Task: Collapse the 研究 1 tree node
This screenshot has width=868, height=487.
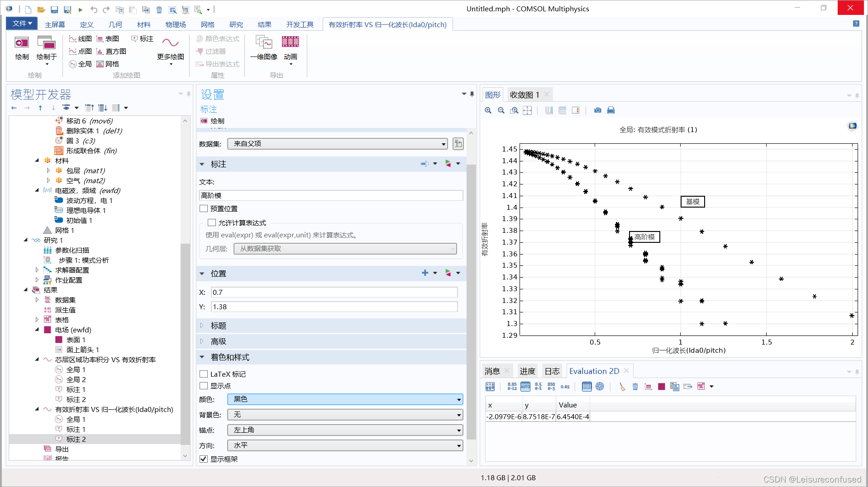Action: click(x=25, y=240)
